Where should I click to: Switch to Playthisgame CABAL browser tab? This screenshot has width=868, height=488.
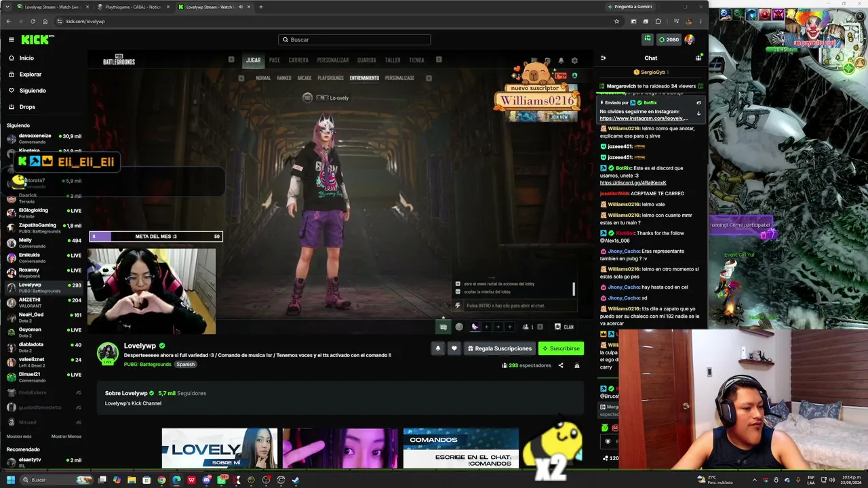pos(132,7)
